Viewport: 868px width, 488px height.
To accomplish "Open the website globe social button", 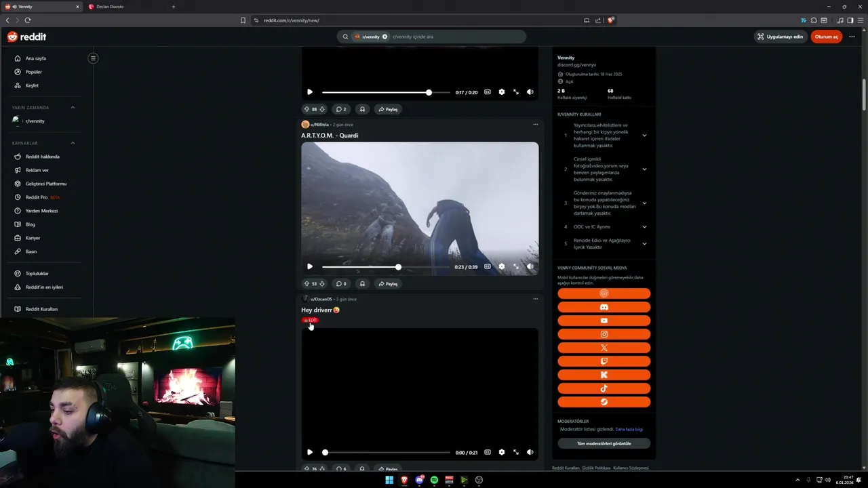I will coord(604,293).
